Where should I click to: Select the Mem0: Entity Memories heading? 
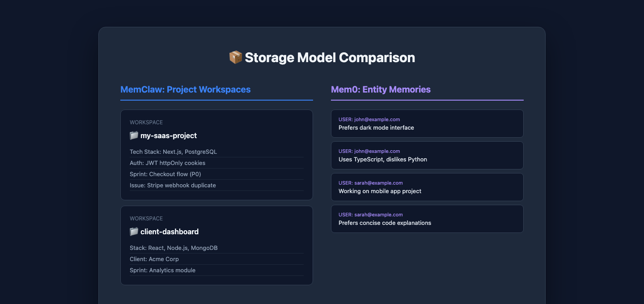click(x=381, y=89)
